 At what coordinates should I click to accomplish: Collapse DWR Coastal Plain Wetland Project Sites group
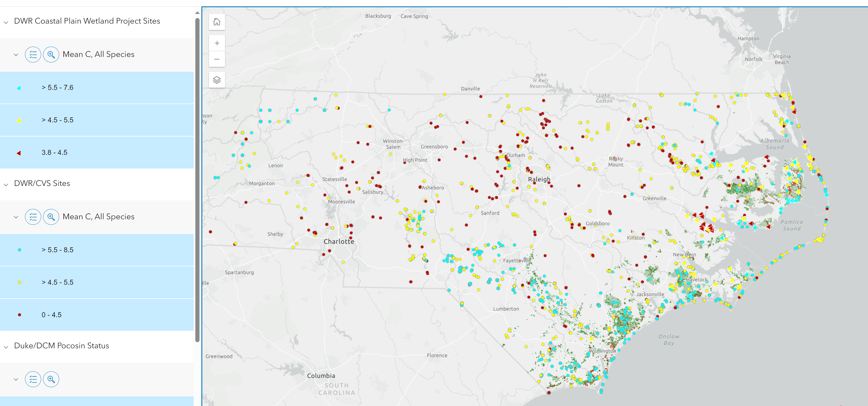[6, 22]
